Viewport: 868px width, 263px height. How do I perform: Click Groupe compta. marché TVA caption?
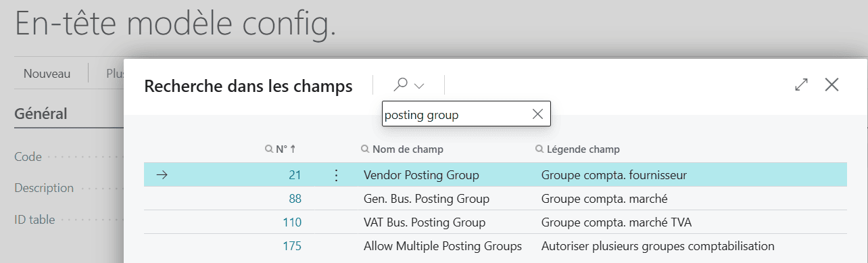pos(617,222)
